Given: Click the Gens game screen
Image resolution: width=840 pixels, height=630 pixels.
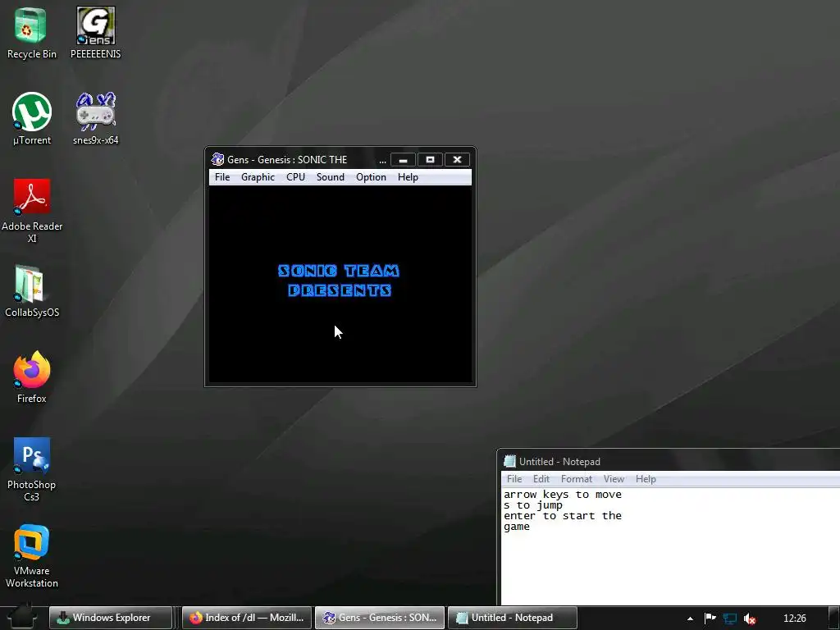Looking at the screenshot, I should (x=340, y=284).
